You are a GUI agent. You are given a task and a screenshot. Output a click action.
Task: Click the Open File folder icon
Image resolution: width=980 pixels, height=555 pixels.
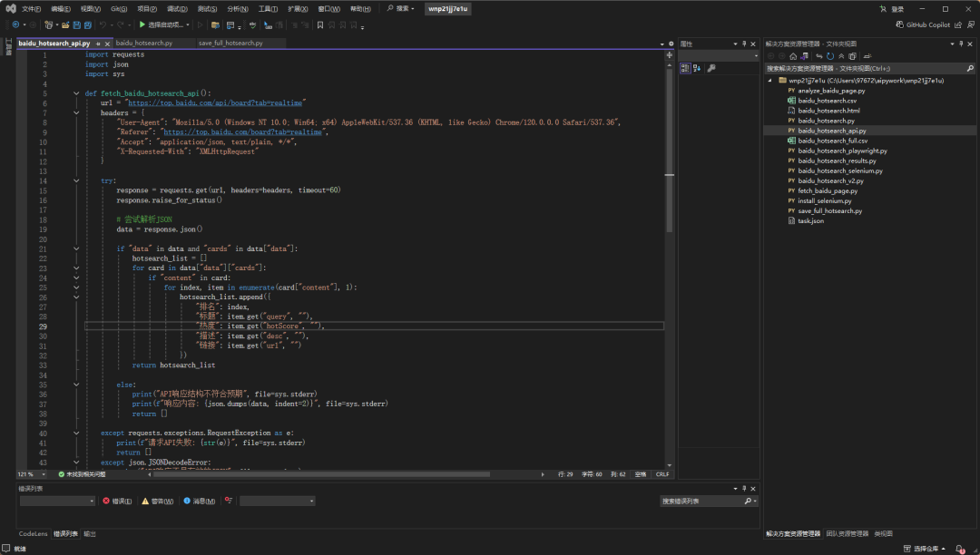65,25
